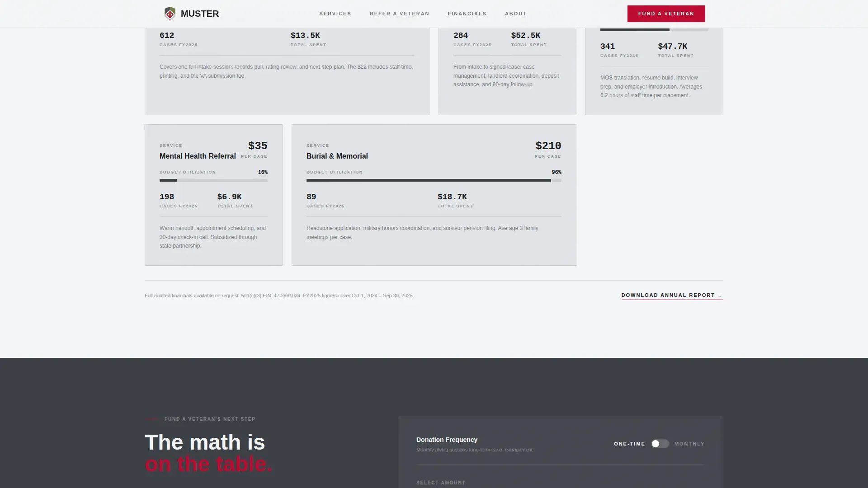Open the Services menu item
This screenshot has height=488, width=868.
pyautogui.click(x=335, y=14)
